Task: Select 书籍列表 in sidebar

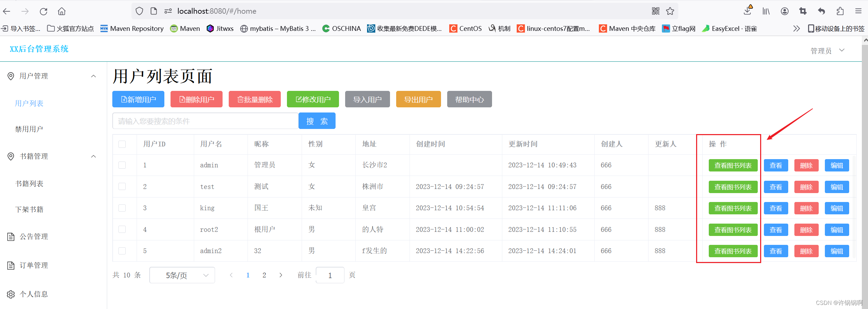Action: pos(29,184)
